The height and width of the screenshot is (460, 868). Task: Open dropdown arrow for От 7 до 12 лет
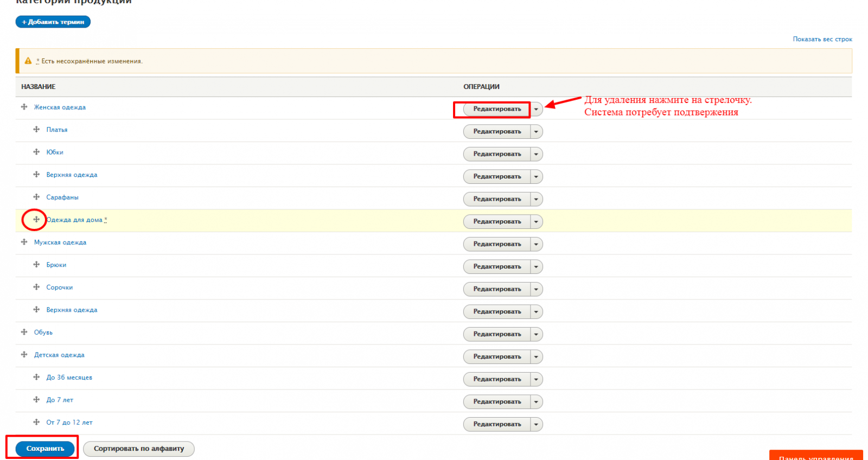pos(537,424)
